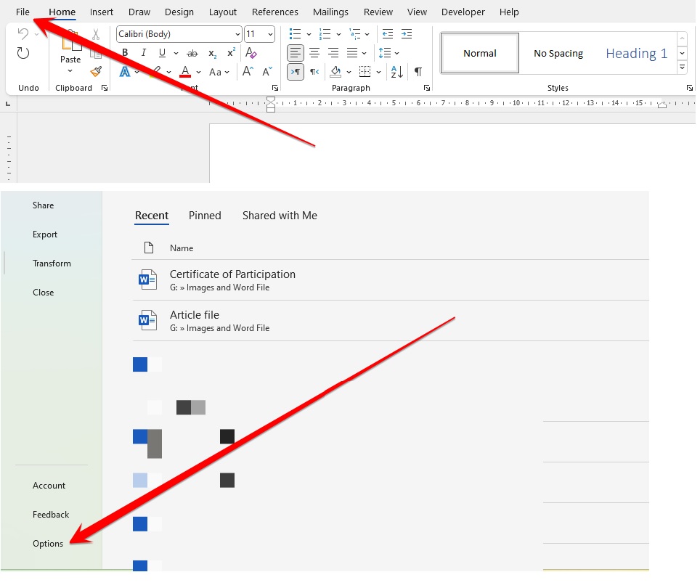Screen dimensions: 700x588
Task: Toggle Subscript formatting
Action: coord(213,54)
